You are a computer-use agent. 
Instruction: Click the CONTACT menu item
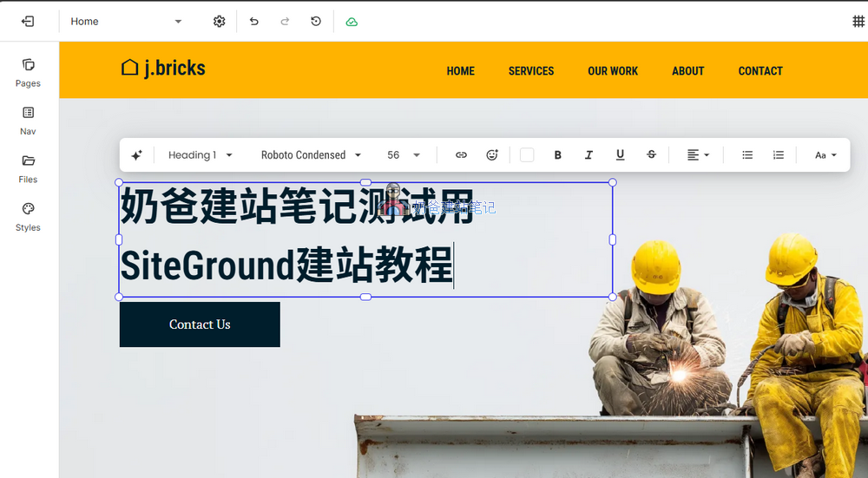[760, 71]
